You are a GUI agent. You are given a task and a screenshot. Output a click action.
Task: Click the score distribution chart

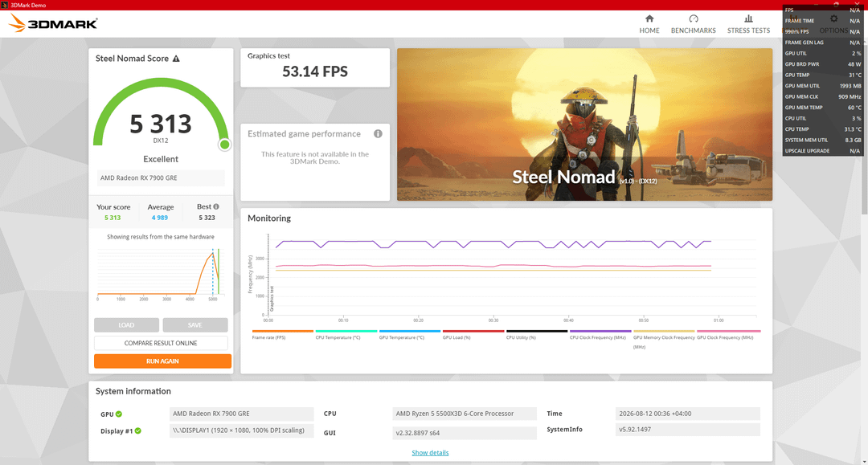pos(161,274)
